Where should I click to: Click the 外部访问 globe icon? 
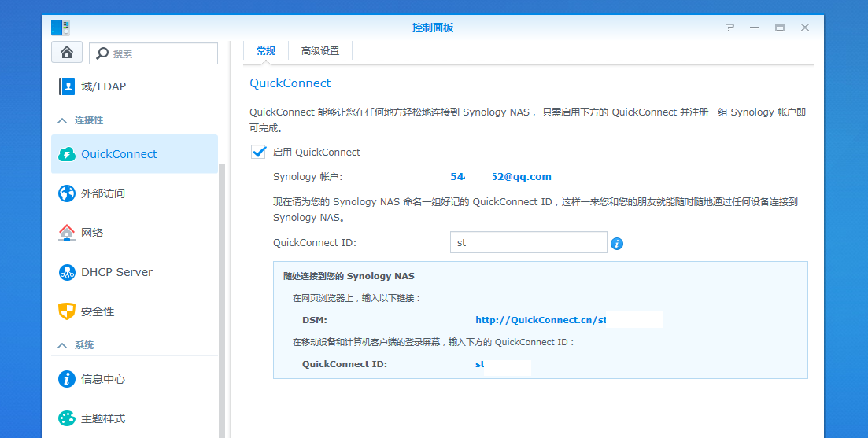(67, 193)
